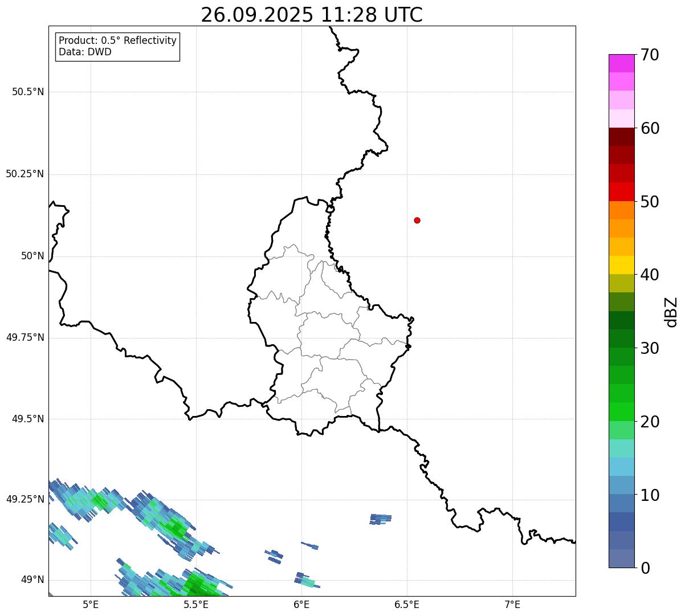The height and width of the screenshot is (616, 685).
Task: Click the 49°N latitude label
Action: [x=32, y=580]
